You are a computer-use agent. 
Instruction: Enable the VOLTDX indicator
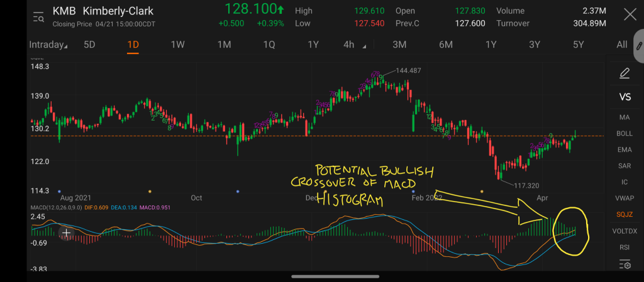625,230
